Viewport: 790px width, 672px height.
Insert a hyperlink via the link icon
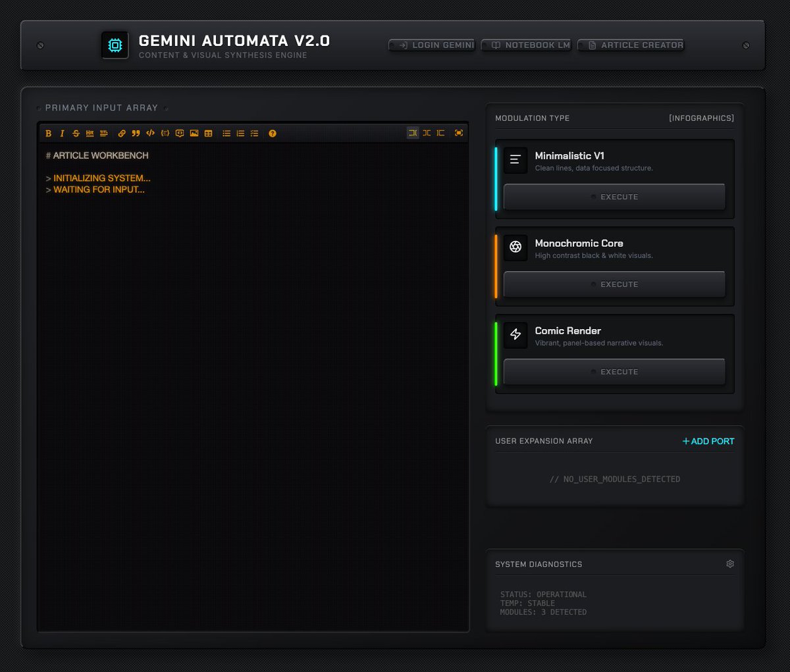(x=122, y=134)
